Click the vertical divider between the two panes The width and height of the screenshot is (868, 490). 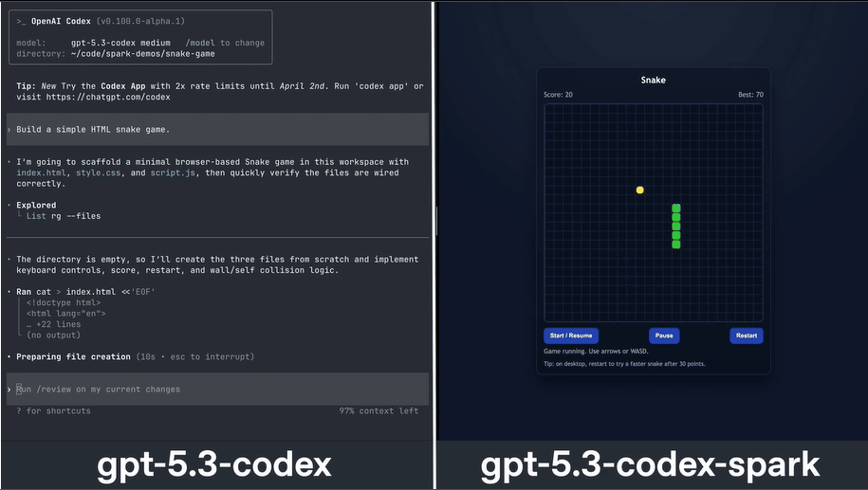[434, 220]
